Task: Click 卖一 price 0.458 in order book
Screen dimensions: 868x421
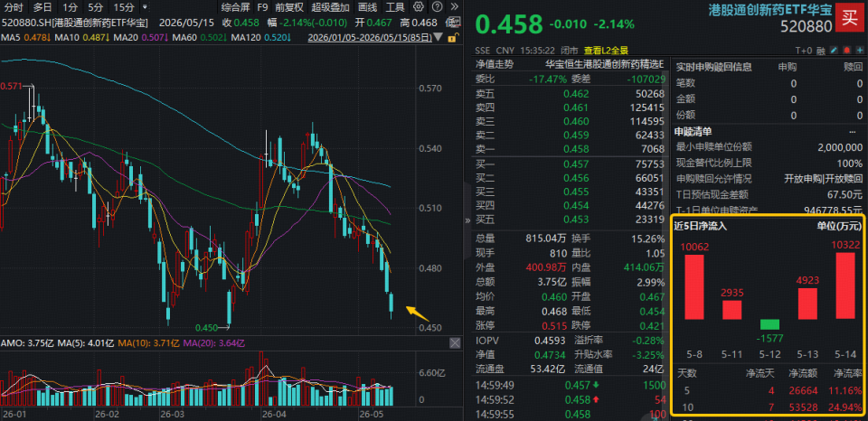Action: point(576,149)
